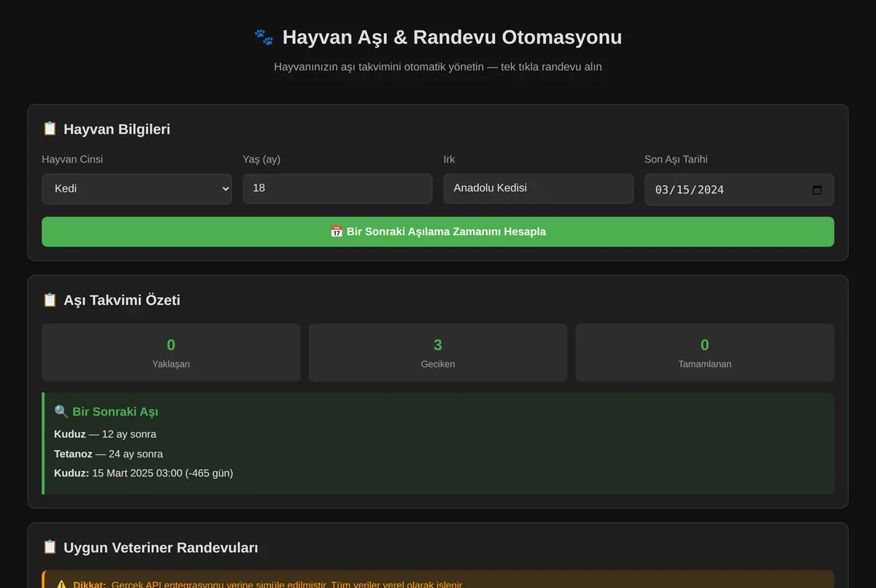Screen dimensions: 876x588
Task: Click the Irk field with Anadolu Kedisi
Action: [538, 188]
